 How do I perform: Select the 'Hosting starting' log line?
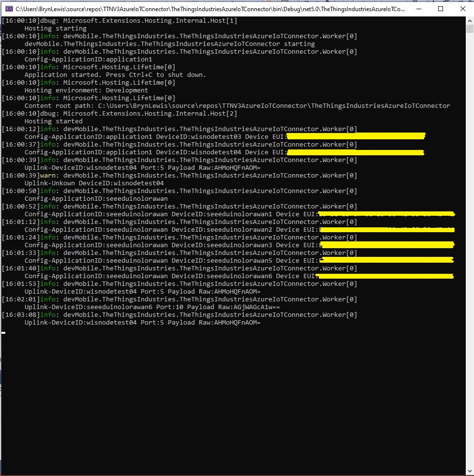(x=55, y=29)
